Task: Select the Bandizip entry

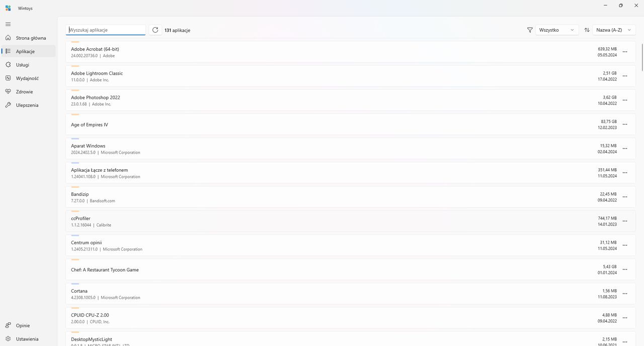Action: 351,197
